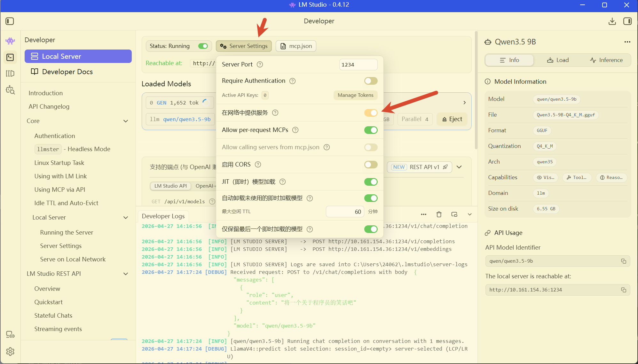Clear Developer Logs with trash icon

(439, 214)
